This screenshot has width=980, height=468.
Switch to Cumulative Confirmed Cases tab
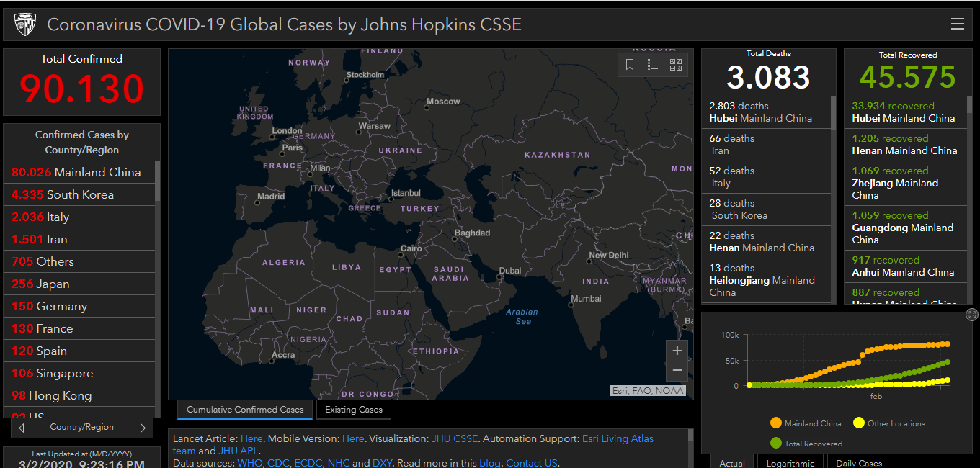[x=245, y=410]
